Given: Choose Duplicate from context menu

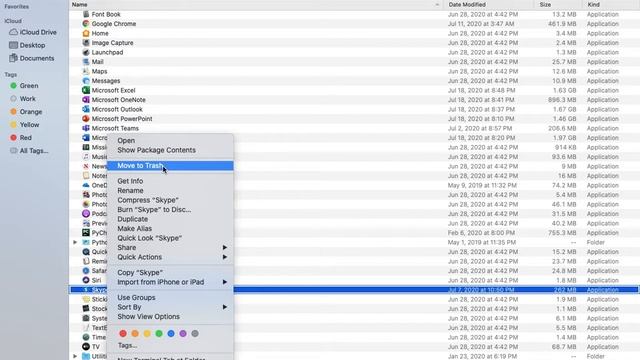Looking at the screenshot, I should click(x=170, y=219).
